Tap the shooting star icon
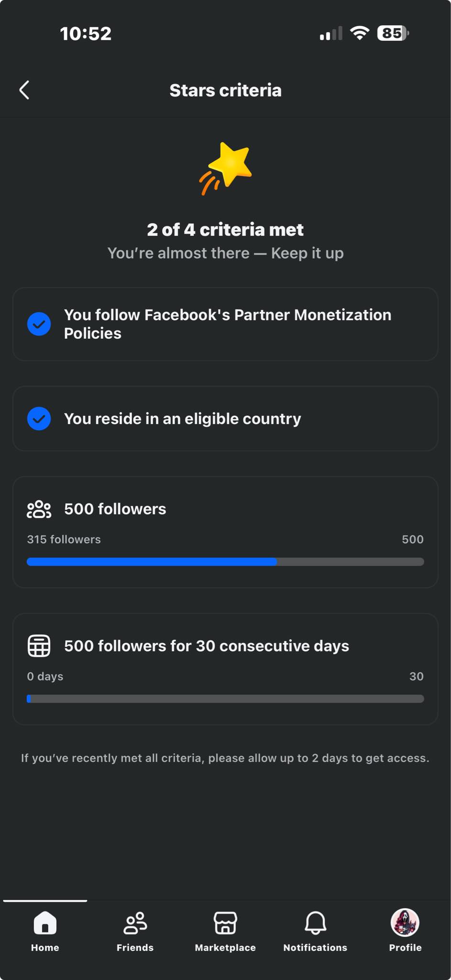 pos(226,168)
